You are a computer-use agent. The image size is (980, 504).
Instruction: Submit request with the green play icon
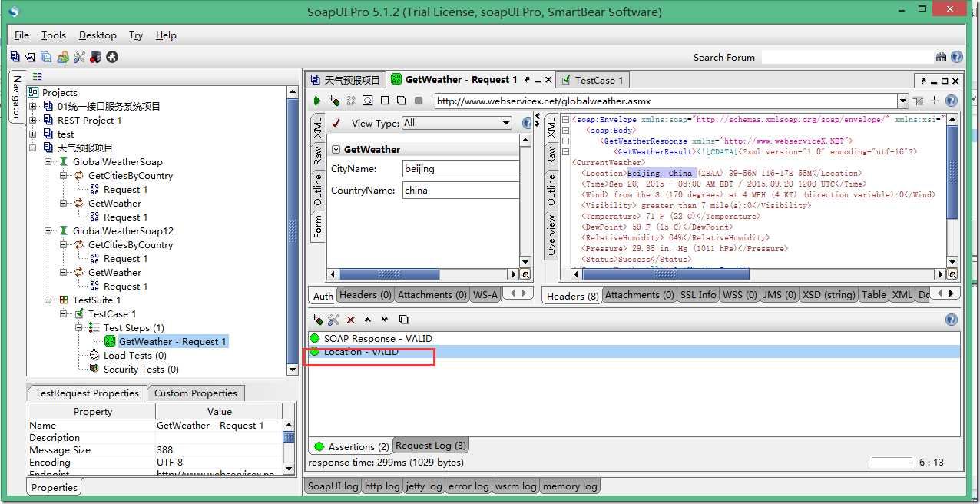click(x=317, y=101)
